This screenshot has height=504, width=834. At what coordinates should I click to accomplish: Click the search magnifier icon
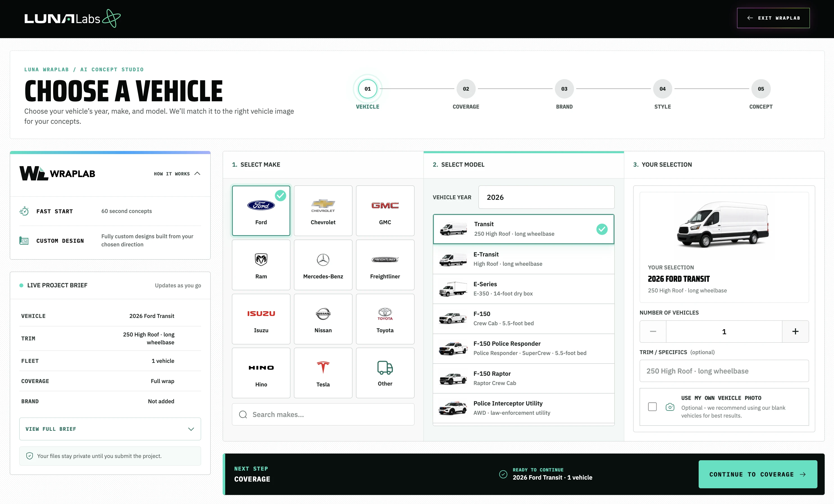click(x=243, y=414)
